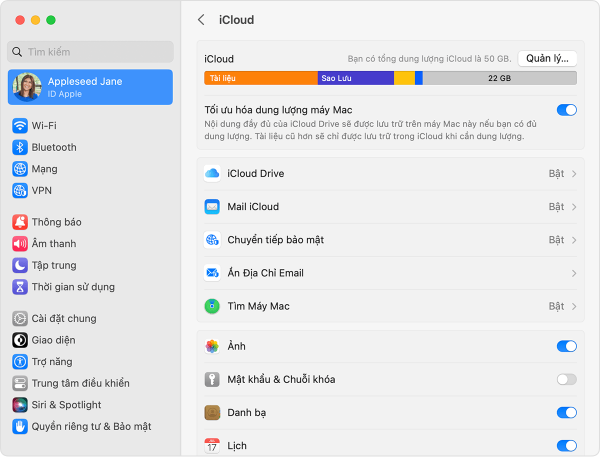Click the 22 GB free storage segment
600x457 pixels.
coord(500,78)
